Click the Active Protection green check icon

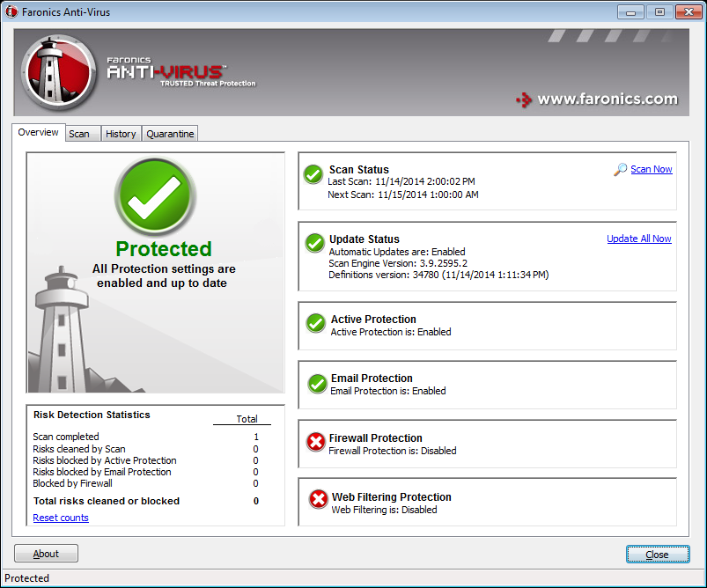(x=315, y=323)
